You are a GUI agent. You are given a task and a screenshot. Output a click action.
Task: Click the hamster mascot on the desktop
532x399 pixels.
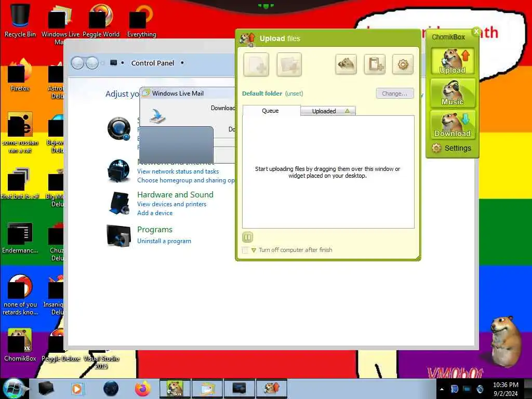[x=506, y=341]
